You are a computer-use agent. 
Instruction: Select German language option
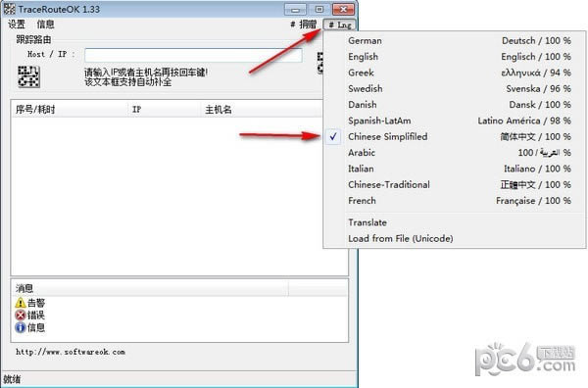[455, 40]
